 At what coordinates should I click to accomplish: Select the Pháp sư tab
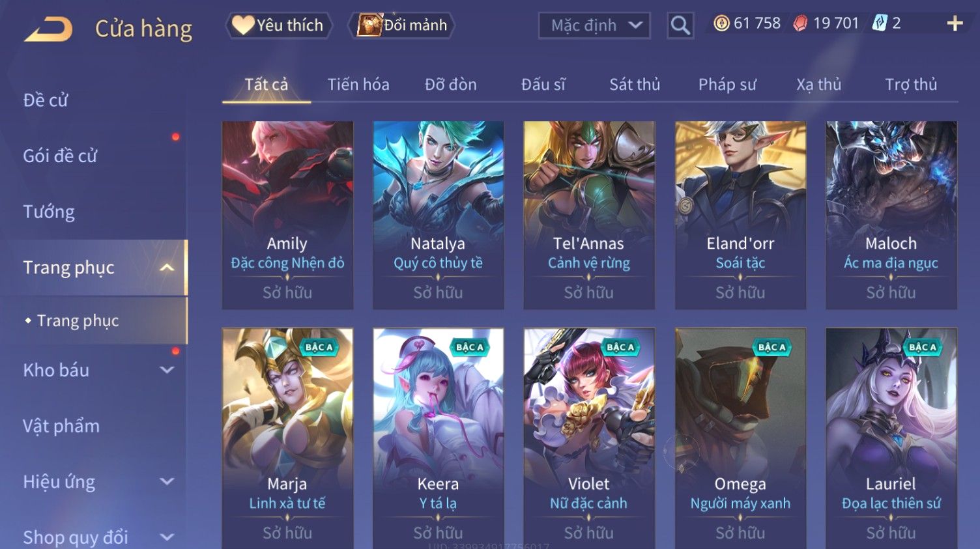coord(727,85)
